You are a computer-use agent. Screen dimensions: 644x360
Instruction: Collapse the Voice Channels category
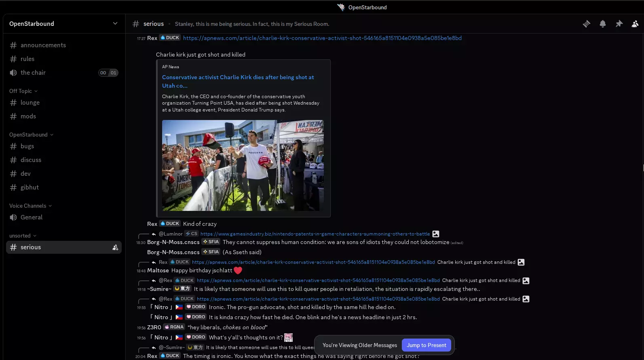[x=30, y=206]
